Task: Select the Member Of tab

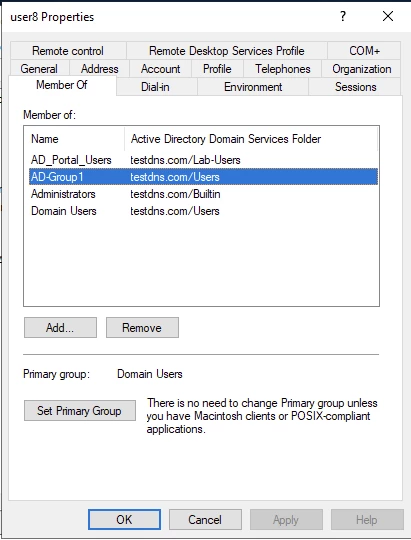Action: click(x=62, y=85)
